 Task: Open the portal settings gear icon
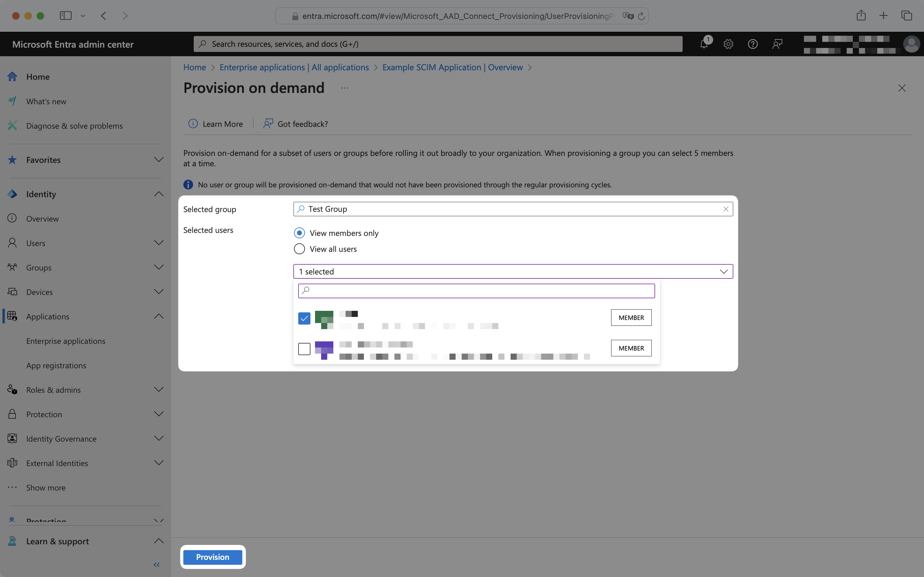(728, 44)
